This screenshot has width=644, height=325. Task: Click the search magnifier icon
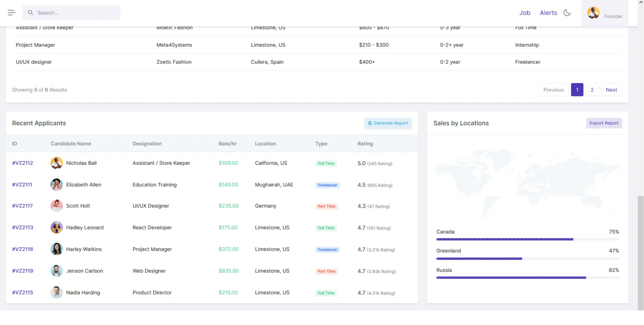(x=31, y=13)
